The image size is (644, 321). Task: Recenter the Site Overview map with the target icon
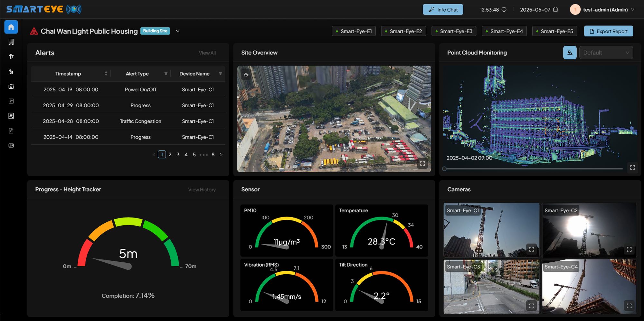coord(246,75)
